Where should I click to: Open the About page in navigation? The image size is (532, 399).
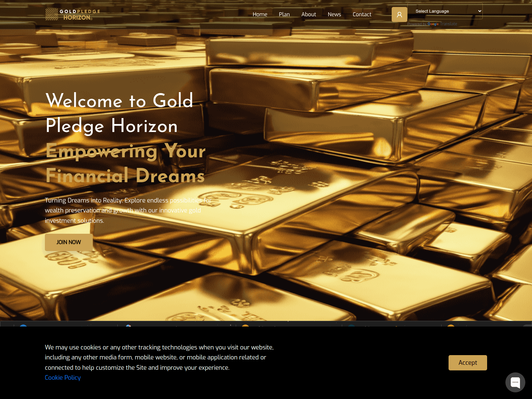(309, 14)
